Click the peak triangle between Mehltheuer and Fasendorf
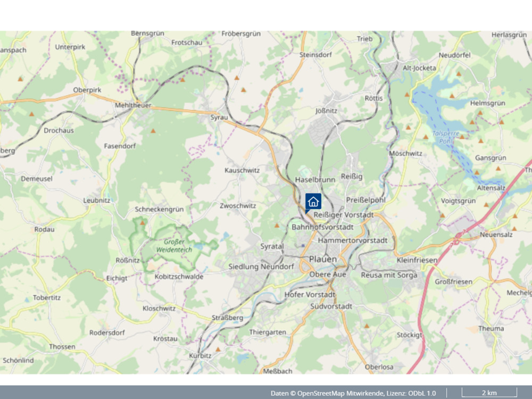 pos(153,131)
